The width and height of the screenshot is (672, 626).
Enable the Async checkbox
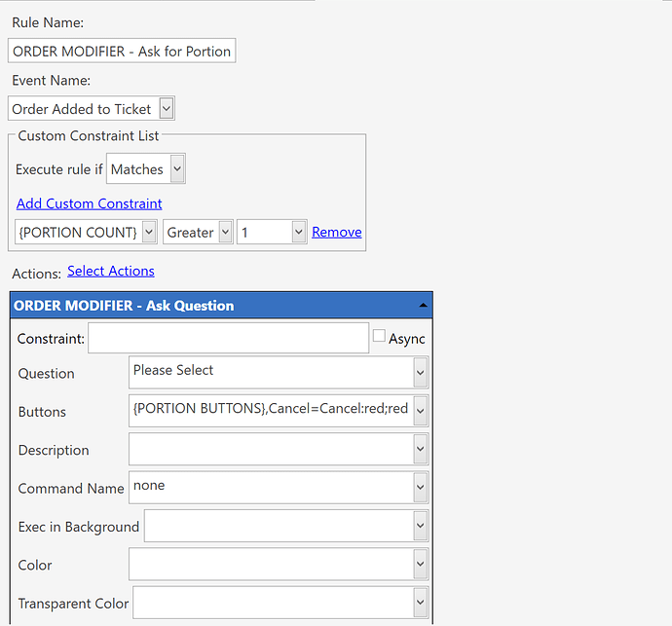(379, 336)
